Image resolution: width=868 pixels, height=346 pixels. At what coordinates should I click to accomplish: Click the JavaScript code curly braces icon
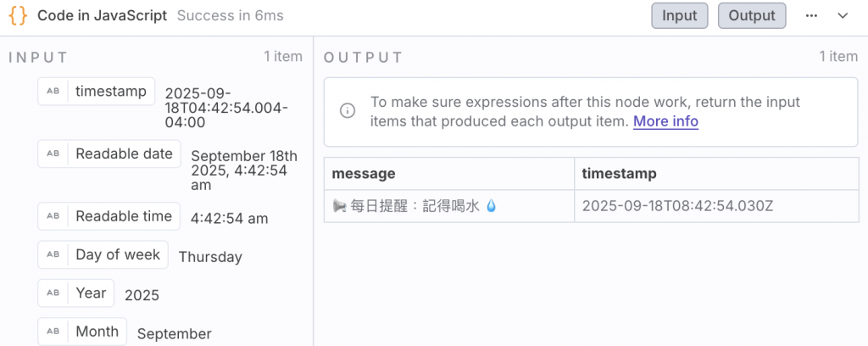coord(17,16)
